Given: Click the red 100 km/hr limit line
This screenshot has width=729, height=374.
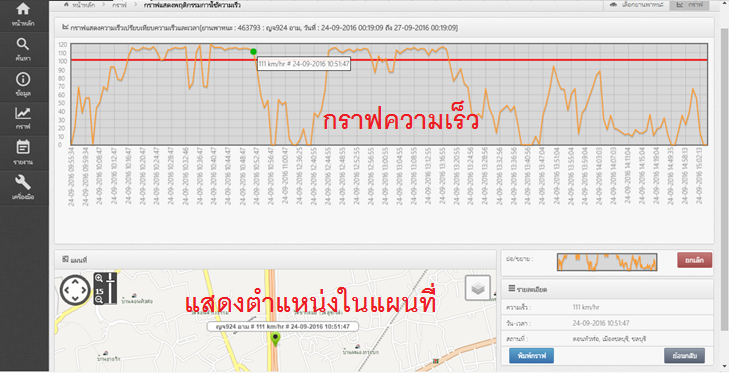Looking at the screenshot, I should pyautogui.click(x=389, y=60).
